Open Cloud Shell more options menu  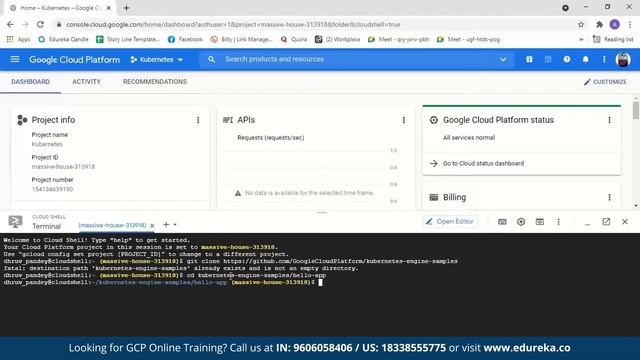[x=558, y=222]
